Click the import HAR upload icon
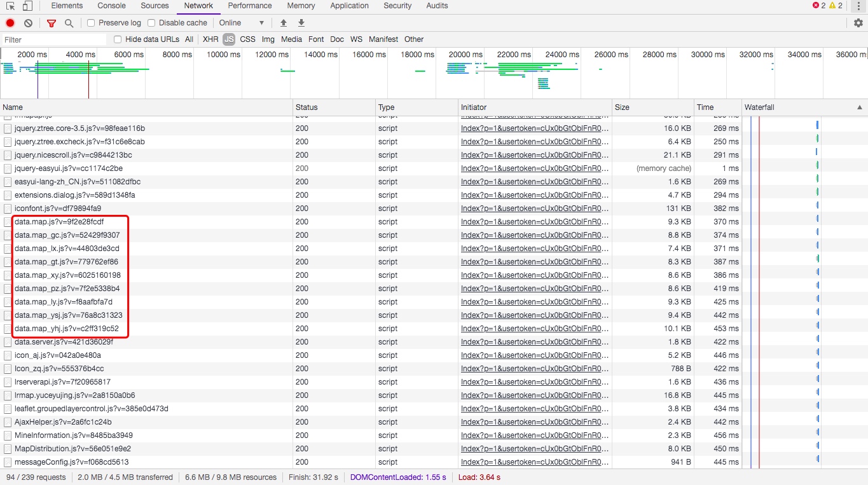The image size is (868, 485). [x=284, y=23]
